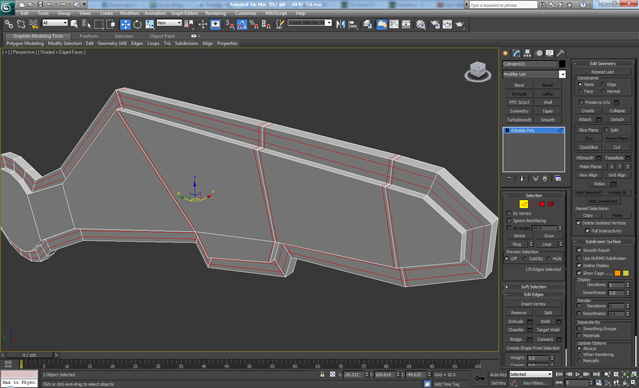Select Edge sub-object level icon

pos(524,204)
